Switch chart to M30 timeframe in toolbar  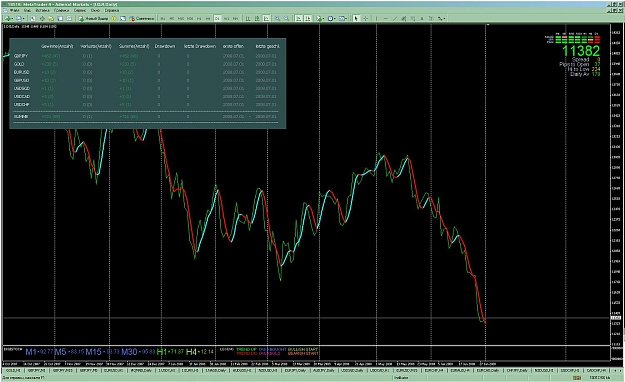click(190, 18)
